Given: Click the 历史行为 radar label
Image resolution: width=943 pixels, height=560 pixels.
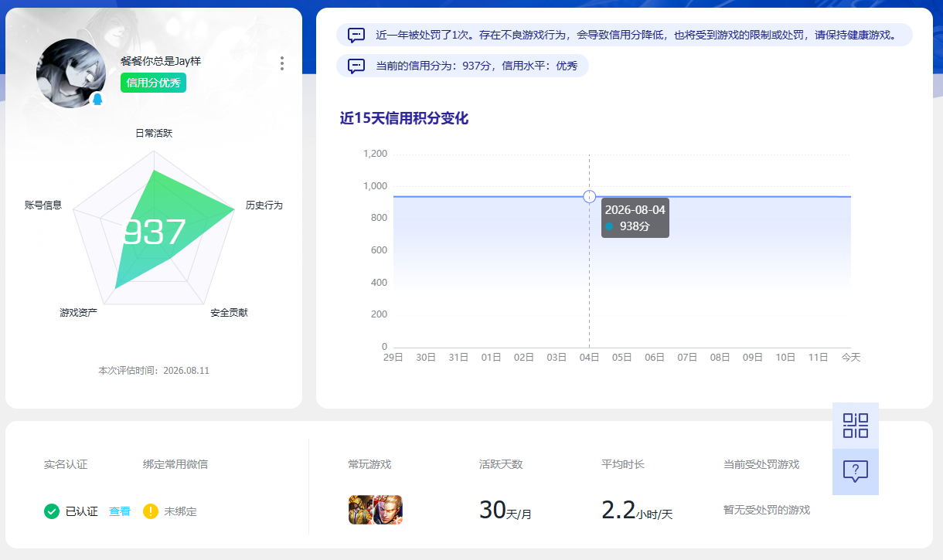Looking at the screenshot, I should tap(264, 205).
